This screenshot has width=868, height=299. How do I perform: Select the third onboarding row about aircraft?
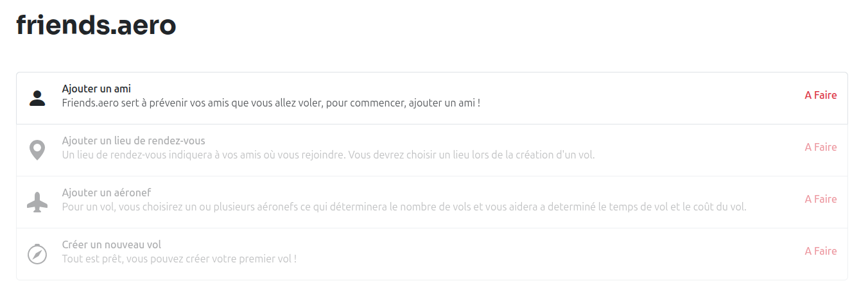431,202
